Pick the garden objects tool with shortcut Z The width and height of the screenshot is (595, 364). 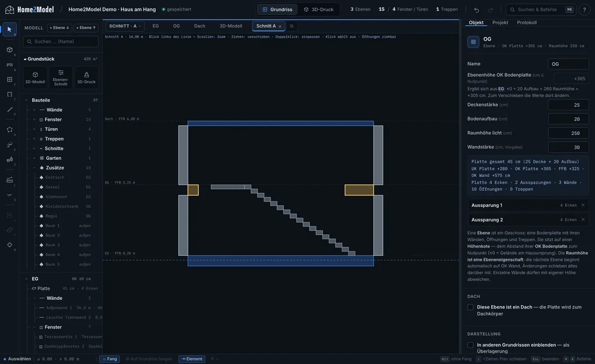pyautogui.click(x=9, y=159)
